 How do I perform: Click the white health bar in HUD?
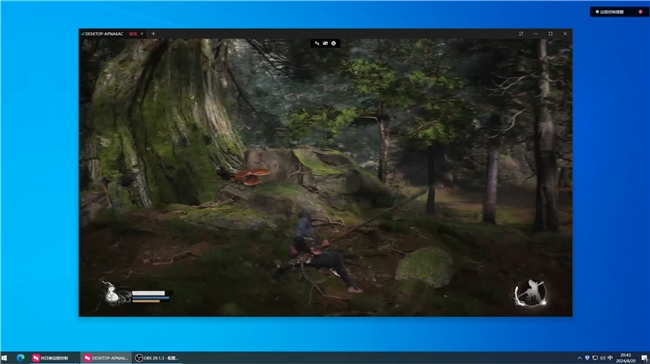[x=148, y=293]
